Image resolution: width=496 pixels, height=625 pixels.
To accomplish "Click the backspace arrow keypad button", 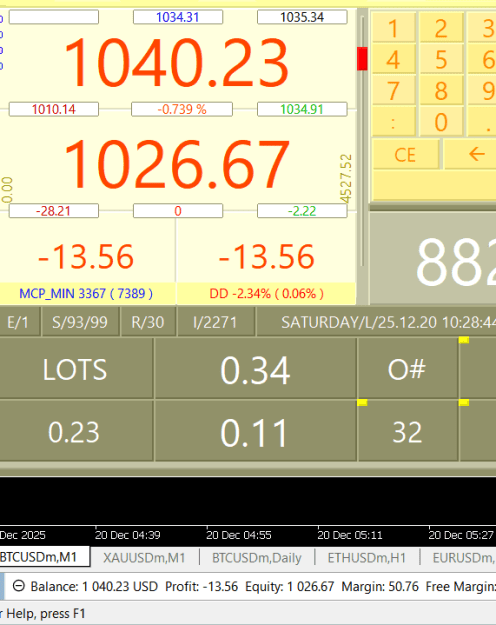I will [x=470, y=154].
